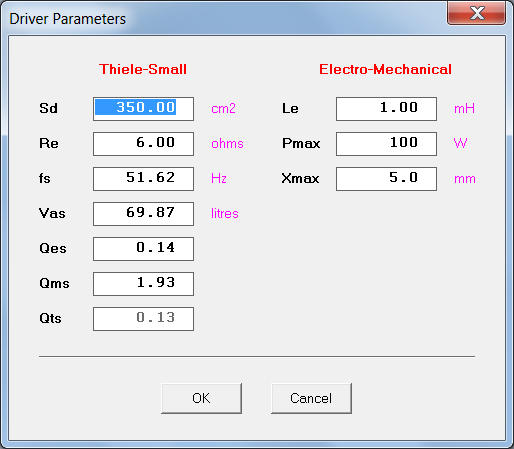
Task: Click the Sd input field showing 350.00
Action: tap(143, 109)
